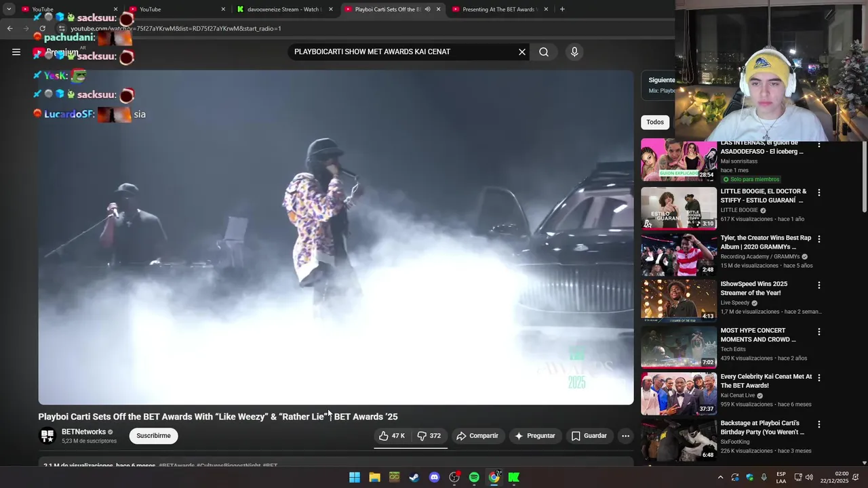Click the magnifying glass search button
This screenshot has width=868, height=488.
pos(544,52)
